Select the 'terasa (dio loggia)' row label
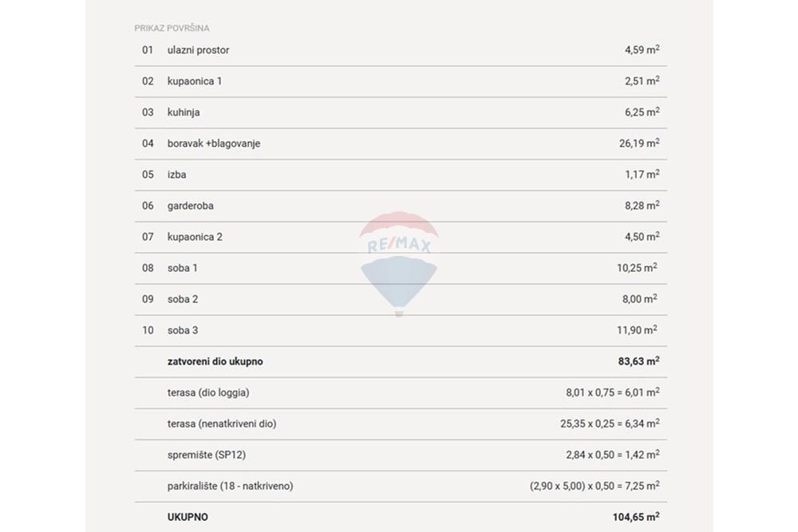 click(x=208, y=392)
